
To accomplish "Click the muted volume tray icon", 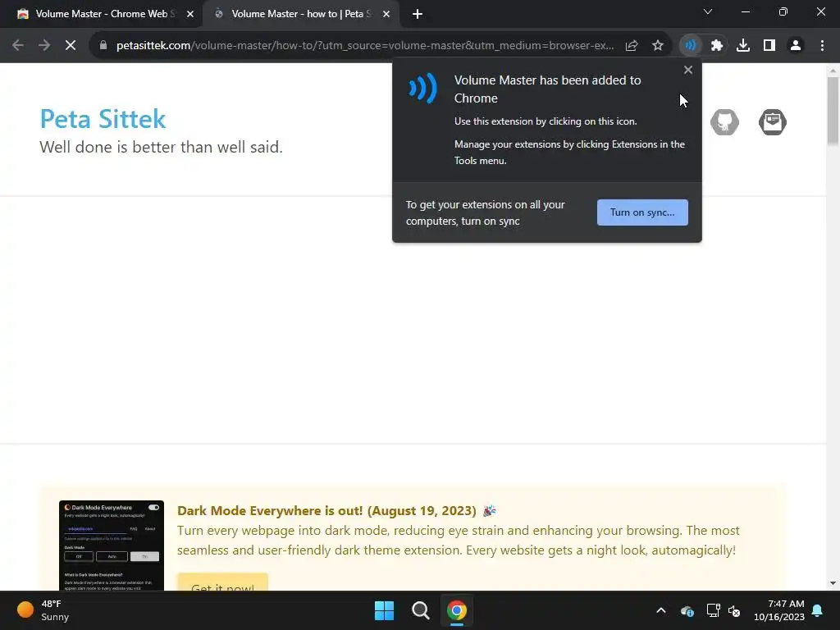I will pyautogui.click(x=734, y=610).
